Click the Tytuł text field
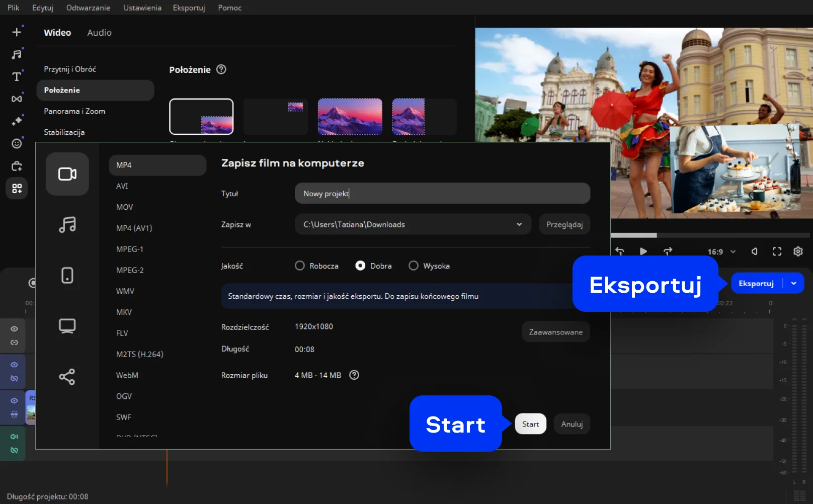This screenshot has height=504, width=813. pos(442,194)
